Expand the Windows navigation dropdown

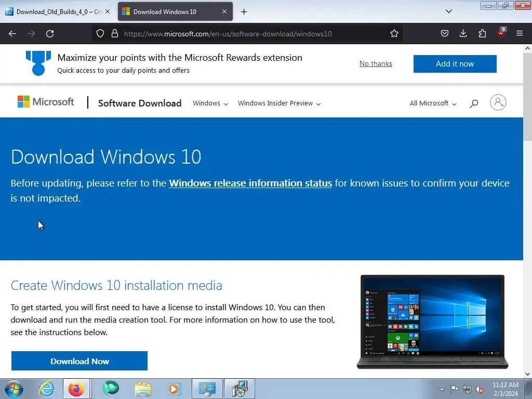point(210,103)
